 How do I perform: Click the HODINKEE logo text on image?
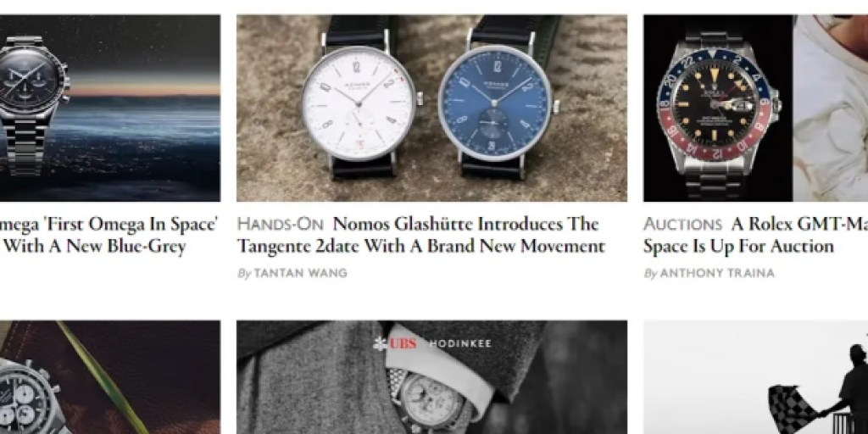(460, 344)
